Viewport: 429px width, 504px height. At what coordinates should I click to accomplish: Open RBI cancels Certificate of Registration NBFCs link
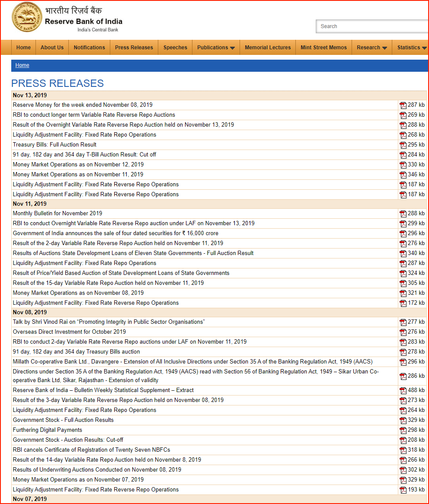pyautogui.click(x=92, y=450)
